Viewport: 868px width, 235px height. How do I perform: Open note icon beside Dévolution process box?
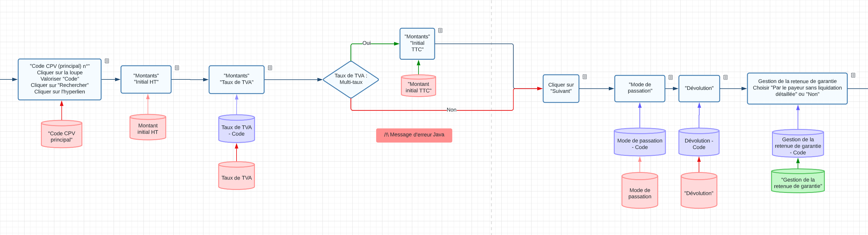pyautogui.click(x=725, y=78)
